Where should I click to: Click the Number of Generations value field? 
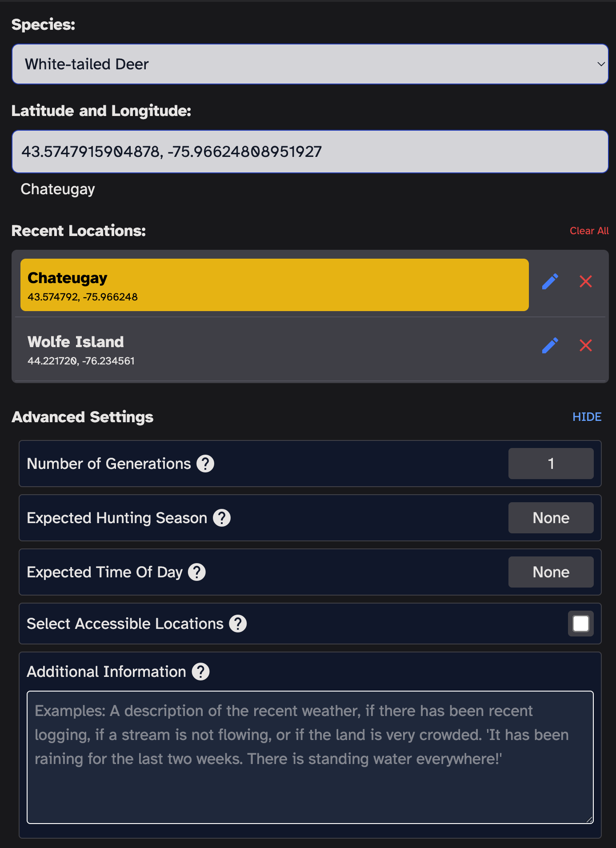pos(551,464)
